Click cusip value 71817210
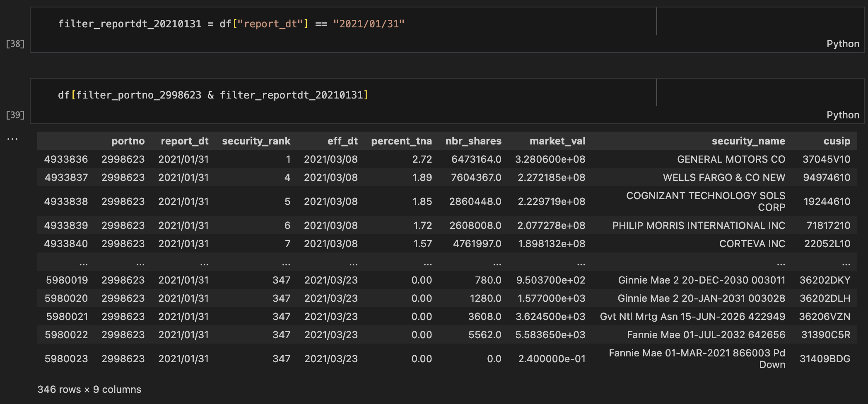This screenshot has width=868, height=404. (828, 226)
